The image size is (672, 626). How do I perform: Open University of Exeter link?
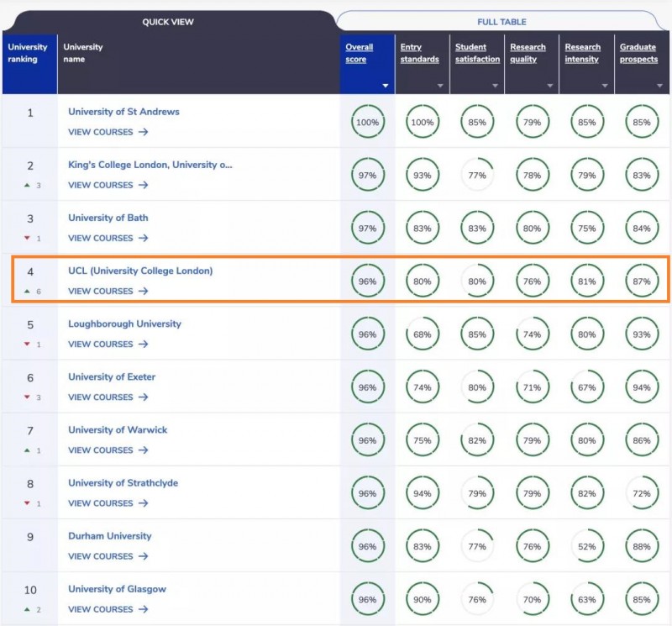pos(112,377)
